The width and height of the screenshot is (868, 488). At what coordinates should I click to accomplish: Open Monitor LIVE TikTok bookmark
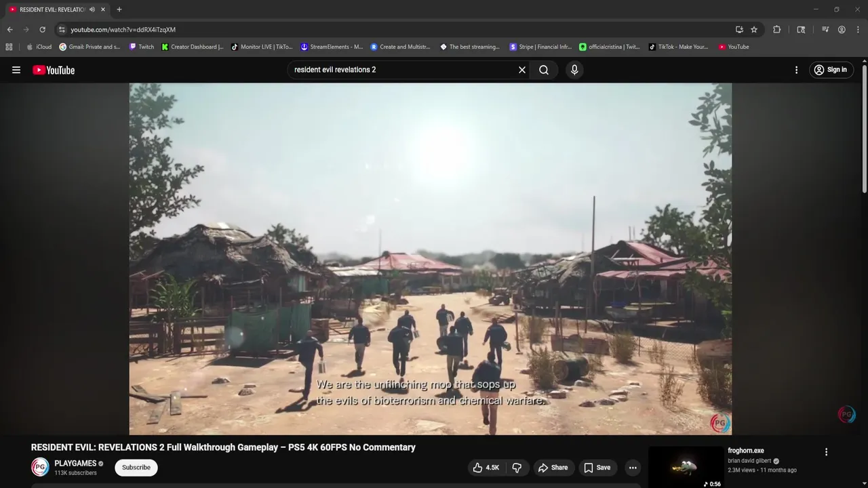click(x=262, y=47)
